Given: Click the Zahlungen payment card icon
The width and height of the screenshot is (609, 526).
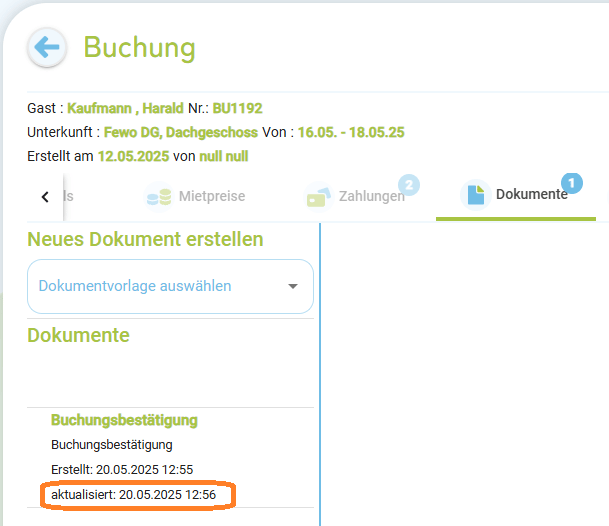Looking at the screenshot, I should pos(318,197).
